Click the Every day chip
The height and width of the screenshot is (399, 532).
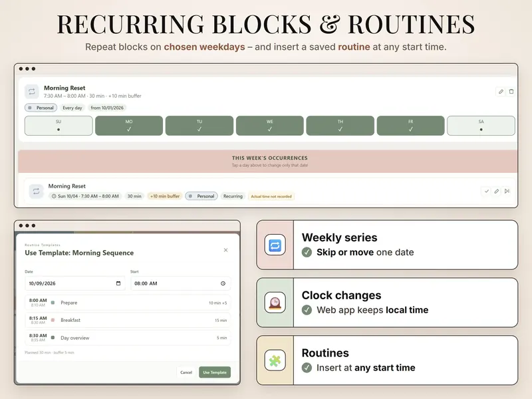pyautogui.click(x=72, y=108)
